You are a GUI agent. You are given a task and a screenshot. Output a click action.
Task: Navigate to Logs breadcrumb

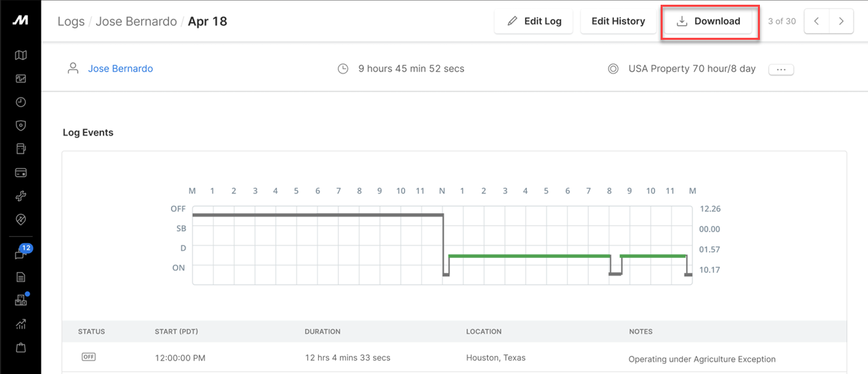pyautogui.click(x=71, y=22)
